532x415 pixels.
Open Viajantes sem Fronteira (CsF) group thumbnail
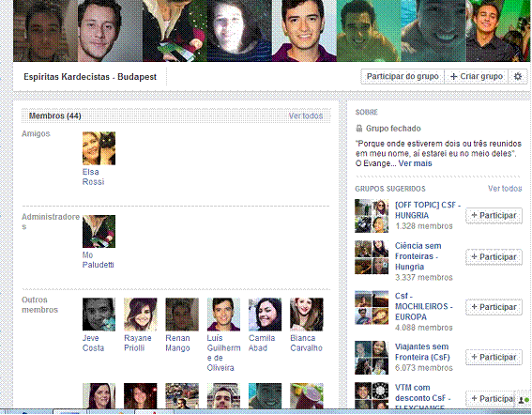click(372, 358)
